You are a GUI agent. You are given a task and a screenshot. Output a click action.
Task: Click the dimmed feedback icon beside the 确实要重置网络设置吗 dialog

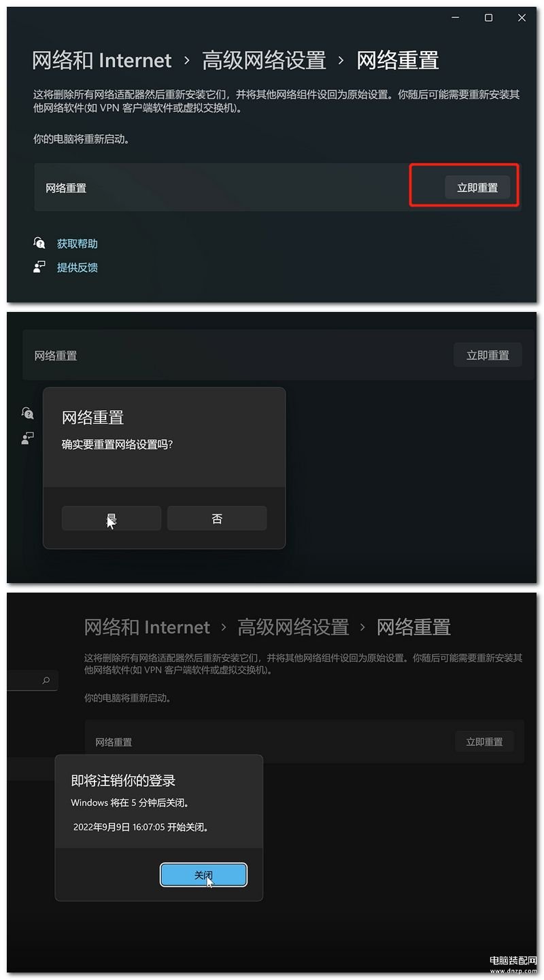[x=28, y=438]
